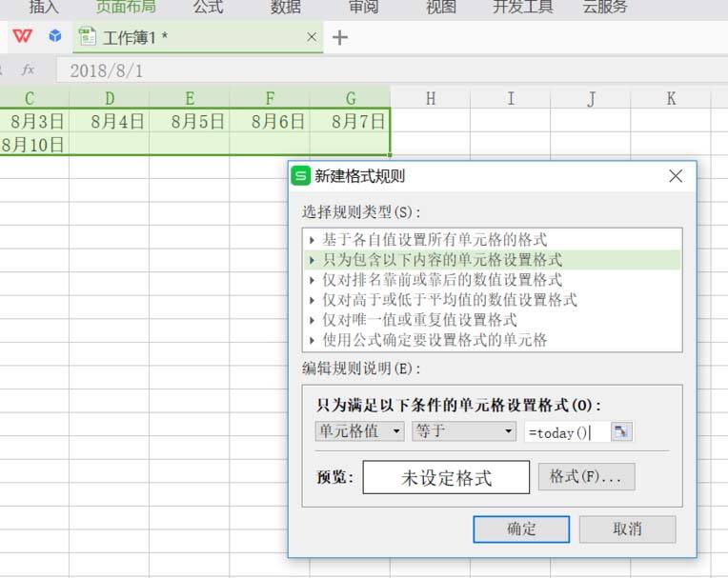Open the 数据 ribbon tab
The width and height of the screenshot is (728, 578).
point(286,7)
